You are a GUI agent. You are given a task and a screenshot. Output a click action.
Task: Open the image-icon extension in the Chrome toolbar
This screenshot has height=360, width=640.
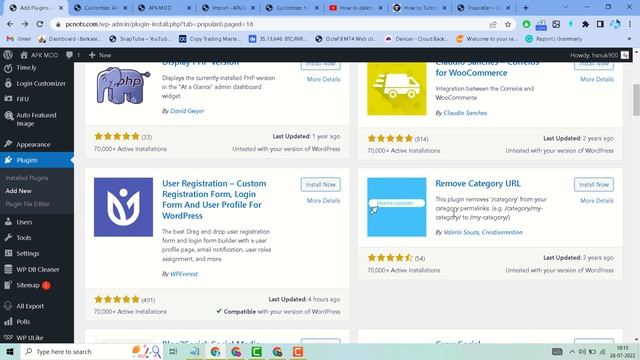(x=556, y=24)
